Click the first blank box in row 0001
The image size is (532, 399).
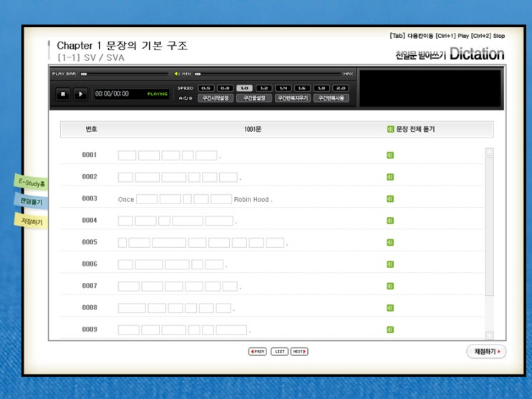pos(127,155)
